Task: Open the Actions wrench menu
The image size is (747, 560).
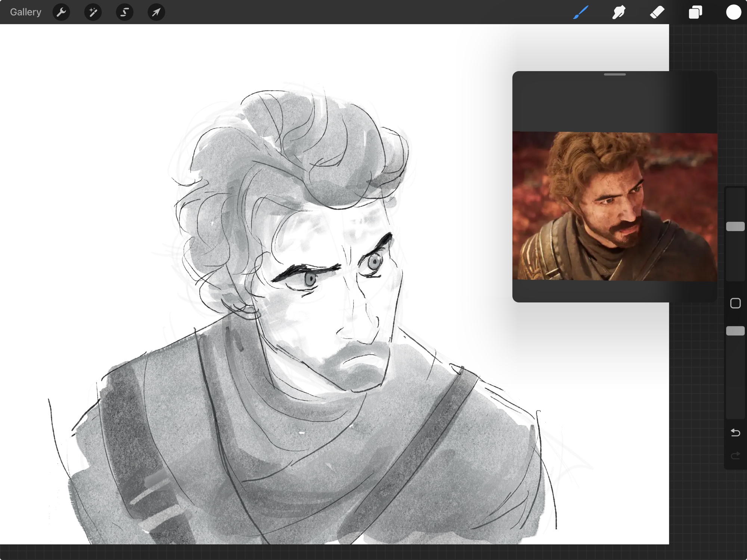Action: pyautogui.click(x=61, y=12)
